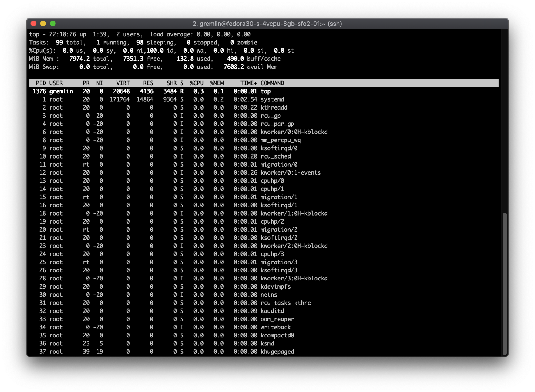Click the 'writeback' process name

(x=276, y=327)
